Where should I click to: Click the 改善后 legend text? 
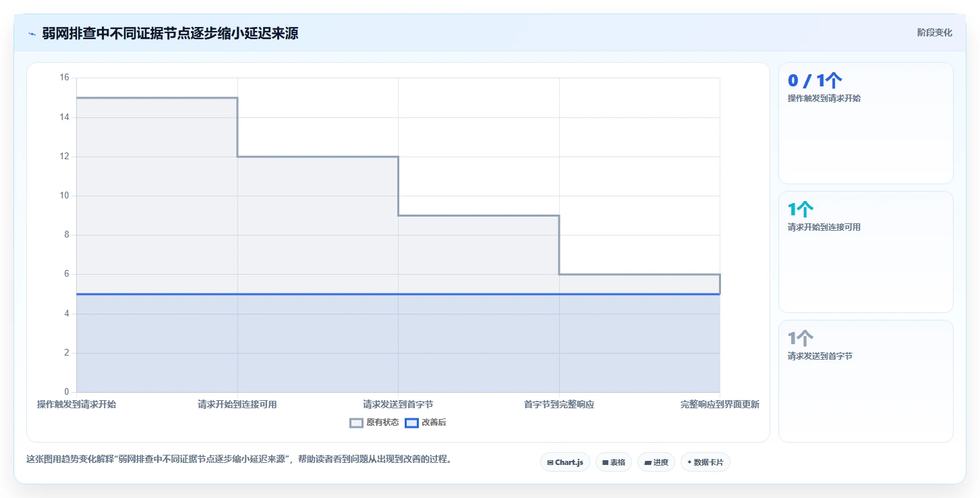[x=434, y=423]
